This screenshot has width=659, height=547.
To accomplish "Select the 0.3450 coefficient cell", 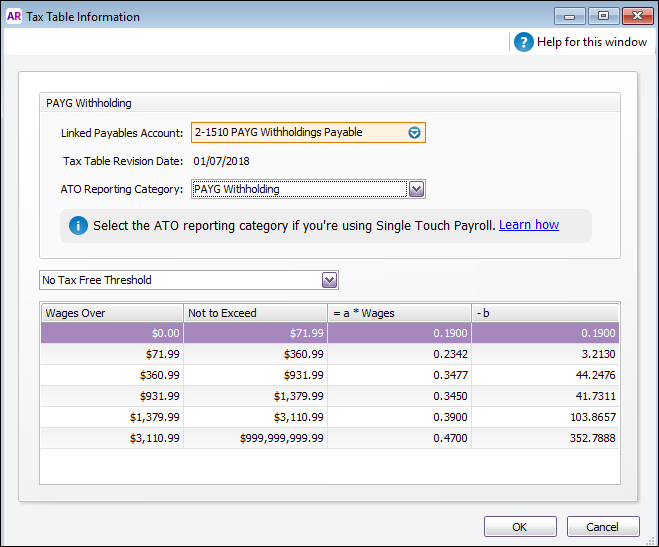I will pyautogui.click(x=399, y=396).
